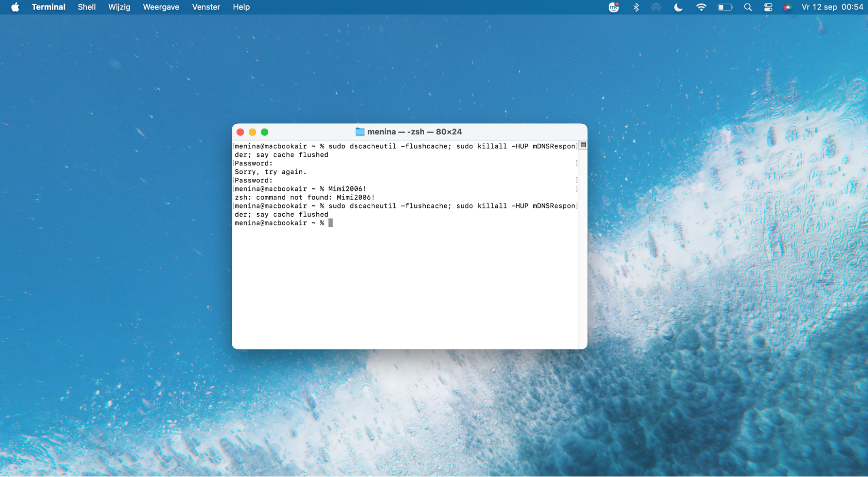
Task: Click the blinking cursor at the zsh prompt
Action: (x=330, y=222)
